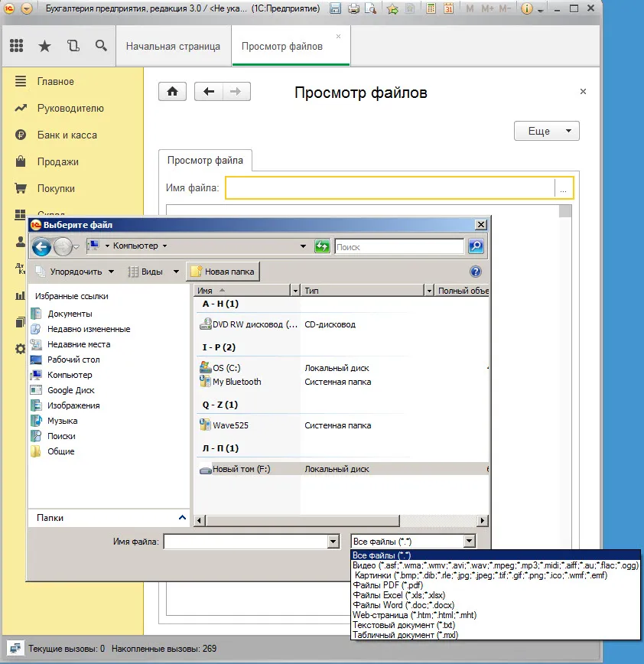Click the Новая папка button
The height and width of the screenshot is (664, 644).
click(223, 272)
